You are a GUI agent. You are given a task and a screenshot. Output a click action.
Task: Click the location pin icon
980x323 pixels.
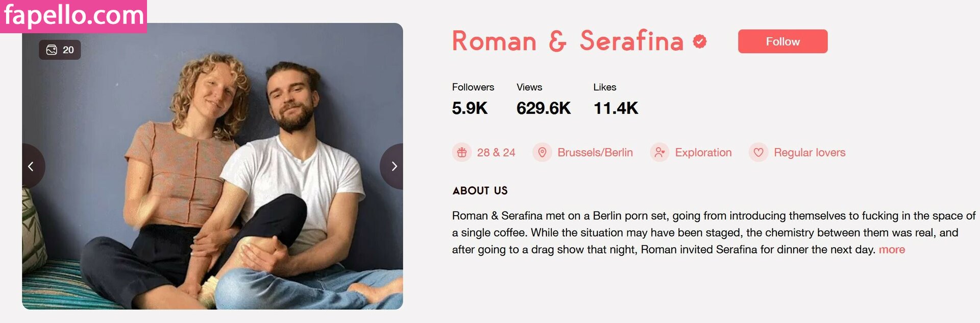[x=542, y=152]
